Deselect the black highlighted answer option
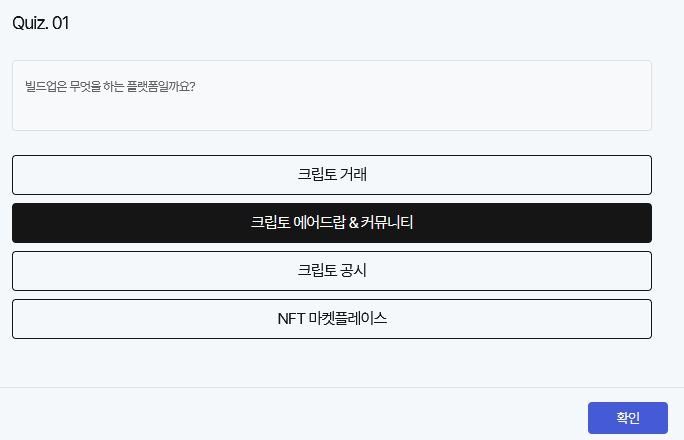The width and height of the screenshot is (684, 440). pyautogui.click(x=332, y=223)
